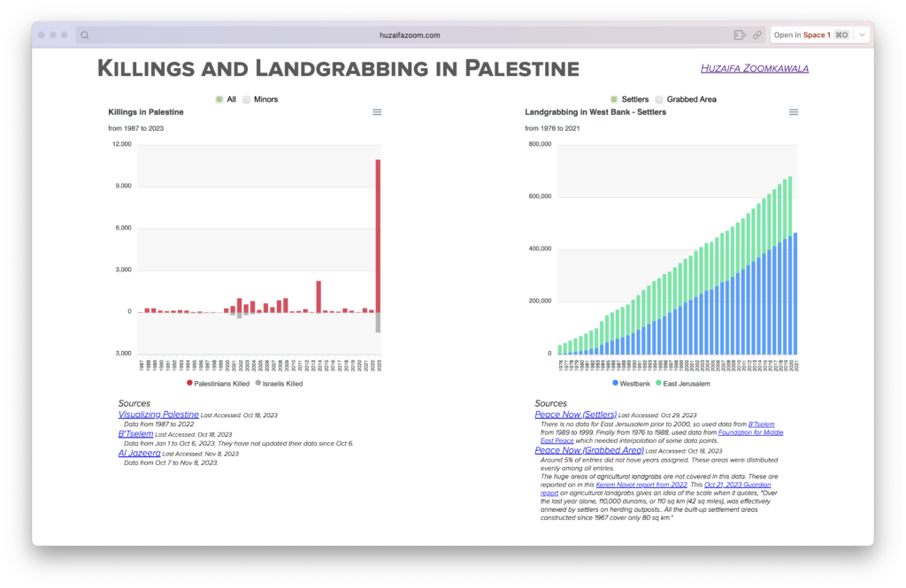
Task: Toggle Palestinians Killed legend marker
Action: point(190,384)
